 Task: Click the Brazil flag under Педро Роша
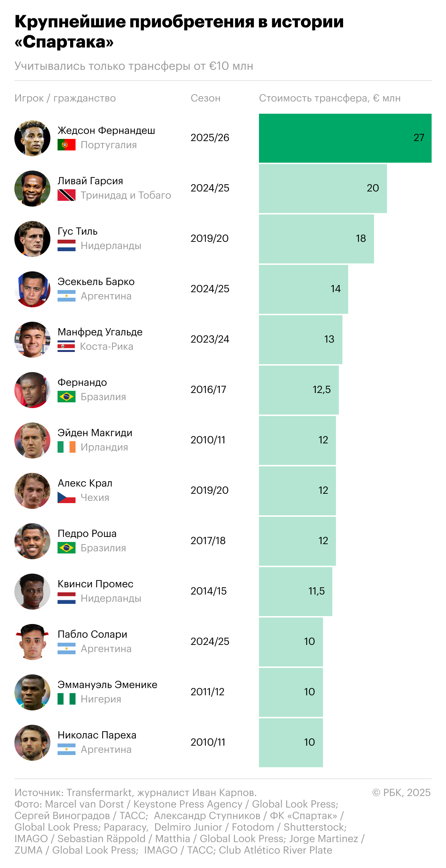(x=67, y=548)
